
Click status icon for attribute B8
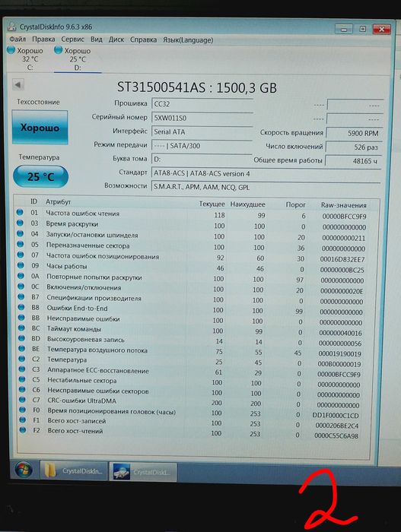(x=21, y=307)
